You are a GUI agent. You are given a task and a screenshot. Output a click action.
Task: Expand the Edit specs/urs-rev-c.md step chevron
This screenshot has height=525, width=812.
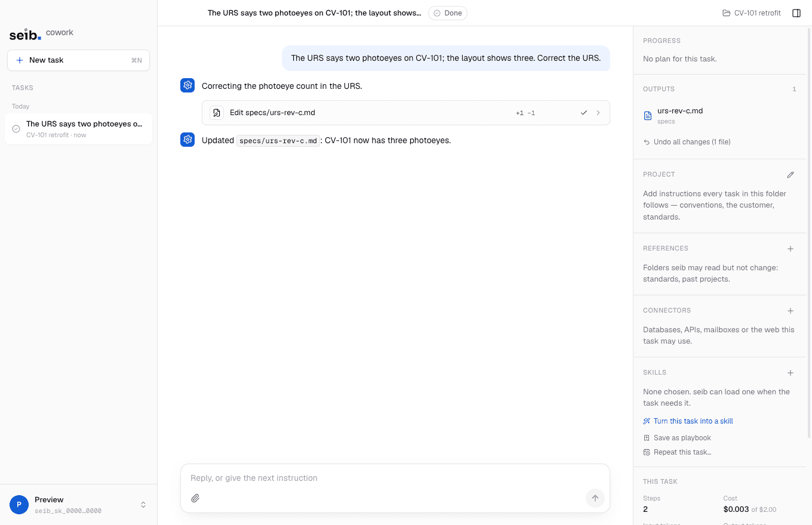pos(598,113)
